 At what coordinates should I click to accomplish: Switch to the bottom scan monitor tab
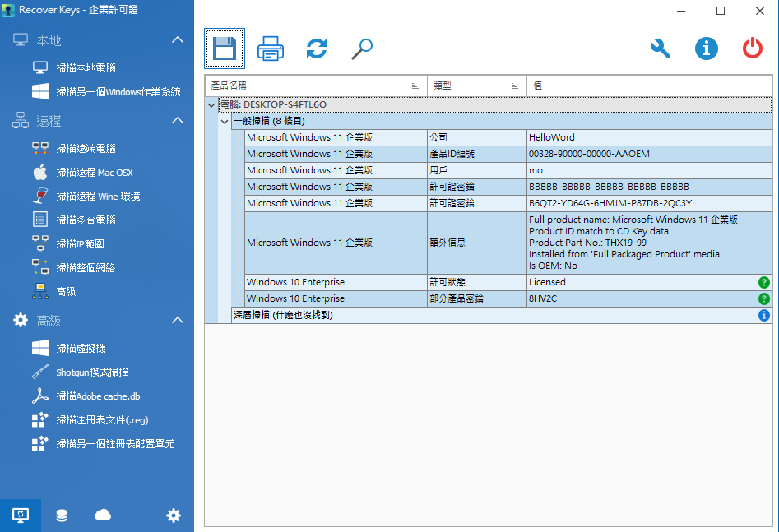[21, 515]
